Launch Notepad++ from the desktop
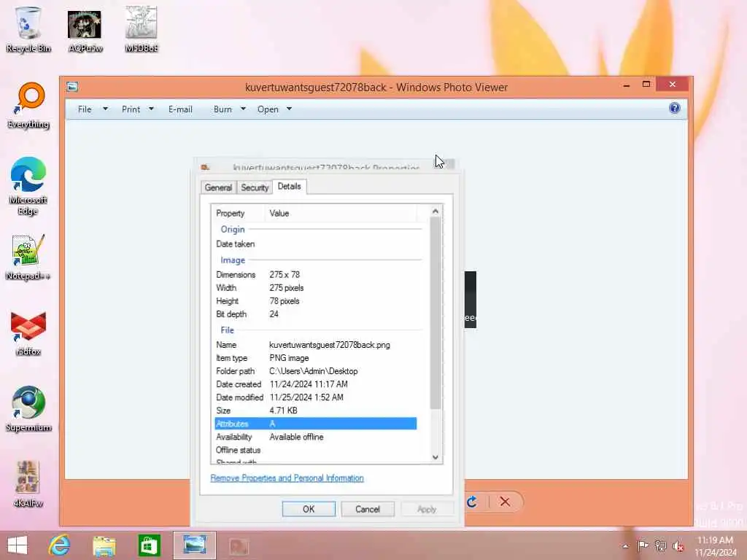The height and width of the screenshot is (560, 747). (28, 257)
